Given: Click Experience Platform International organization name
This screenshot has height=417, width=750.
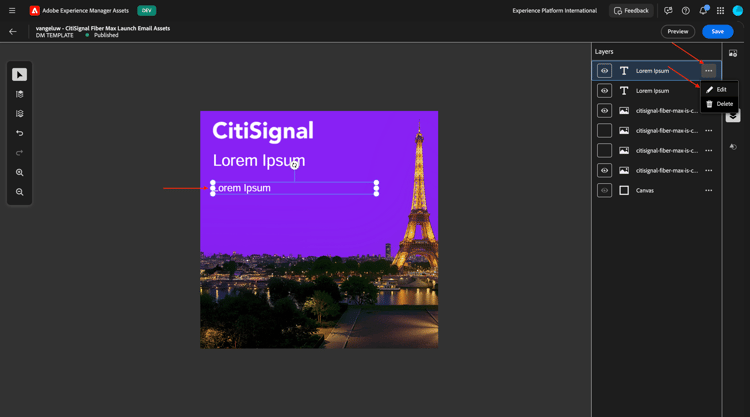Looking at the screenshot, I should coord(554,11).
